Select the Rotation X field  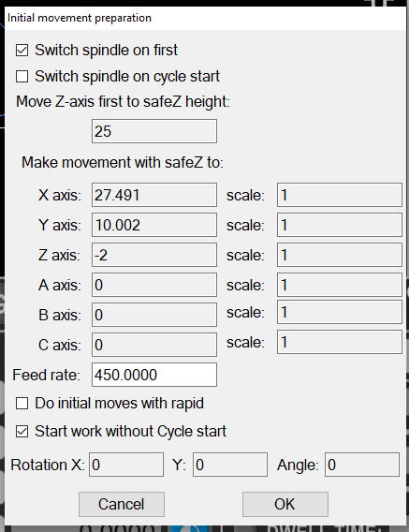click(x=126, y=465)
